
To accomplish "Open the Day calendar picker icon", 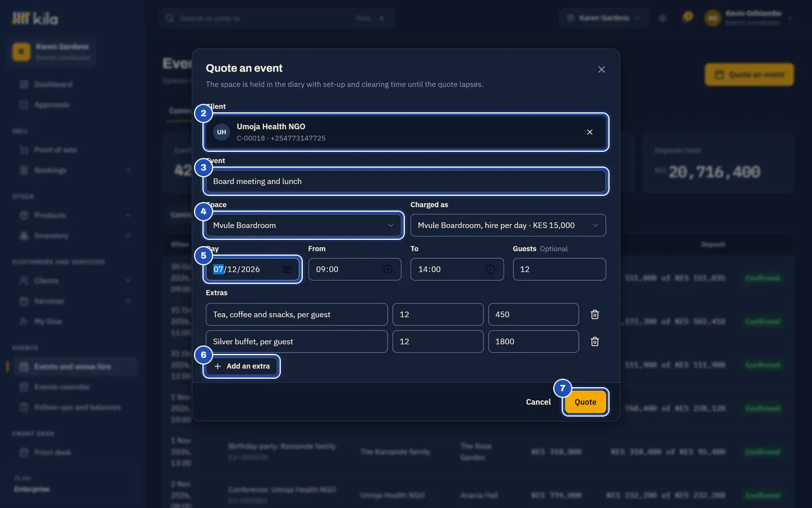I will point(287,269).
